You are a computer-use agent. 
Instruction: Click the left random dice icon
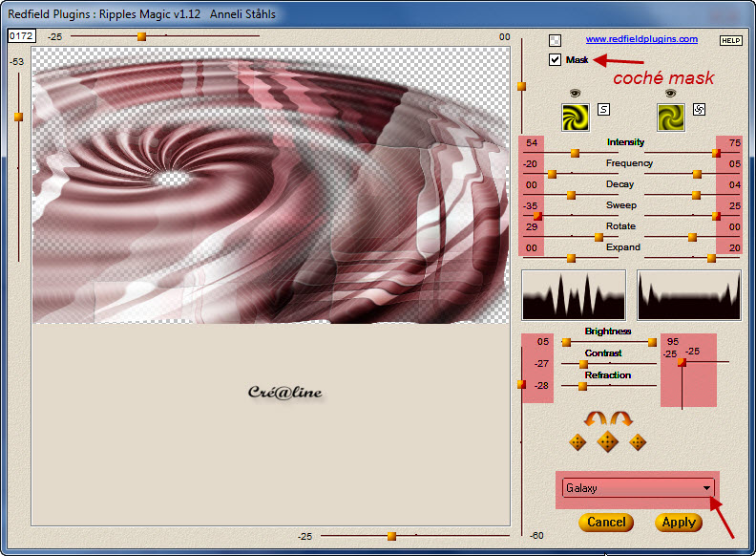(x=577, y=442)
